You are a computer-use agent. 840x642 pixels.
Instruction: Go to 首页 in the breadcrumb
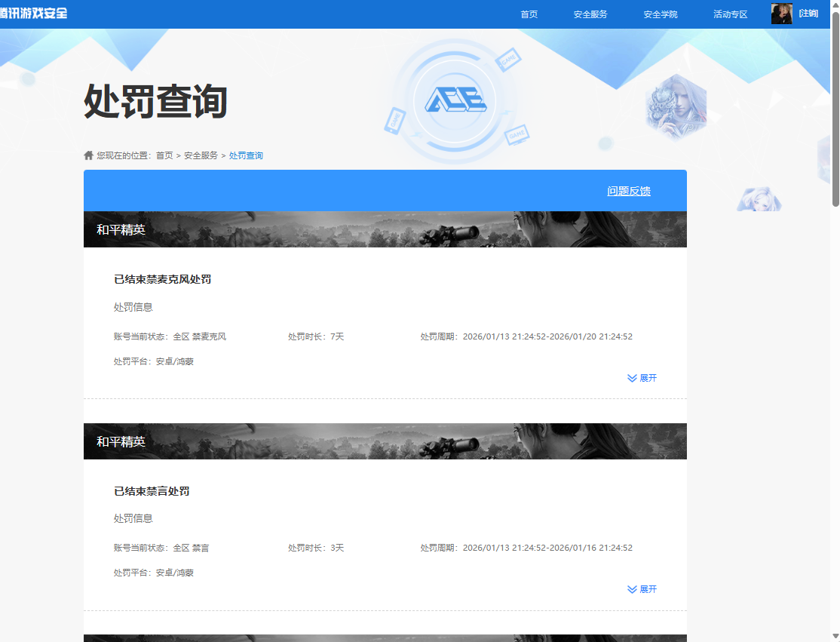click(x=164, y=155)
